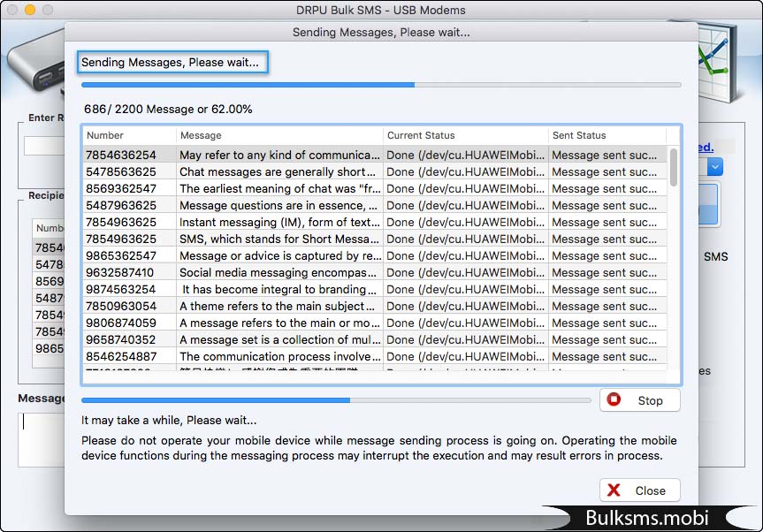Click the top overall sending progress bar
763x532 pixels.
click(x=381, y=85)
